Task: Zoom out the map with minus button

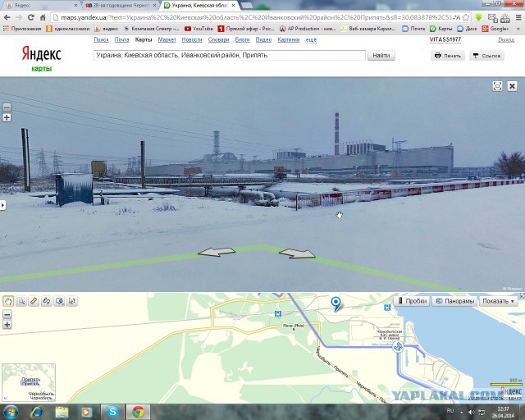Action: [x=7, y=314]
